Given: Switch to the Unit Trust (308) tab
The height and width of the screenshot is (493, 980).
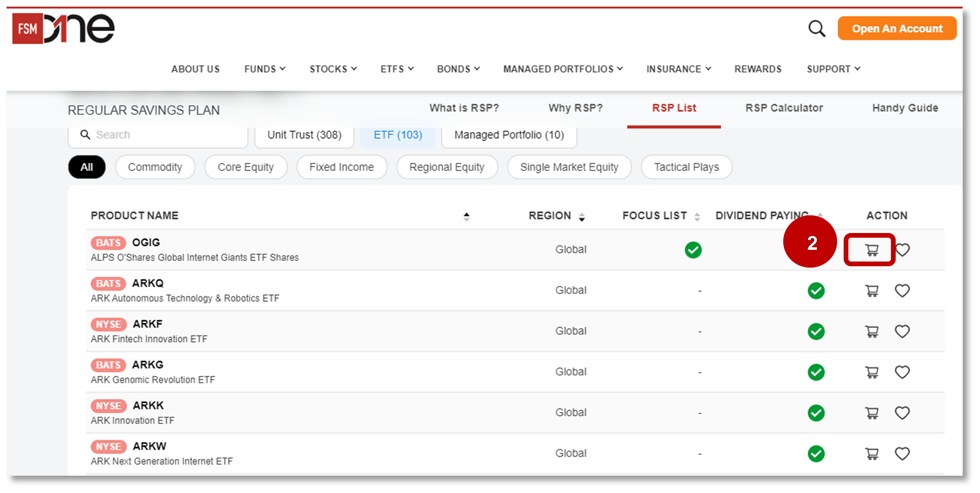Looking at the screenshot, I should coord(304,135).
